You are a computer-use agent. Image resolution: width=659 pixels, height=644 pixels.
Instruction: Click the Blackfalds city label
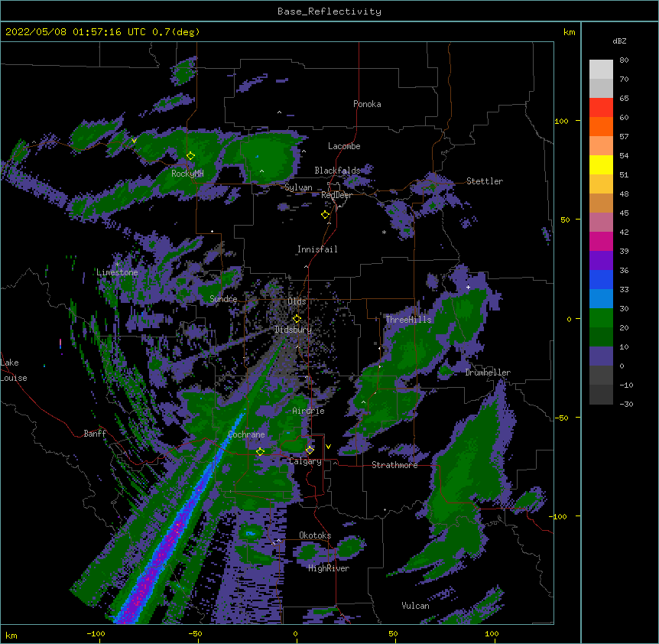coord(337,171)
